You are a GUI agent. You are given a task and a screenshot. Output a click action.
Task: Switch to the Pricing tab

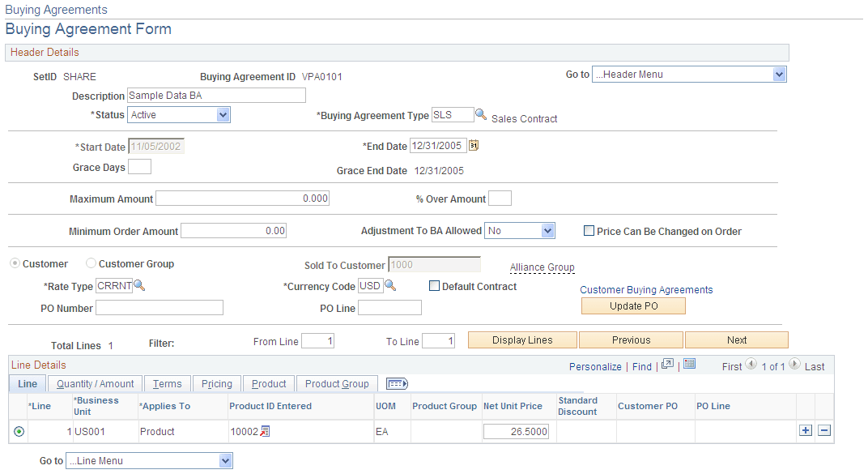click(x=216, y=383)
